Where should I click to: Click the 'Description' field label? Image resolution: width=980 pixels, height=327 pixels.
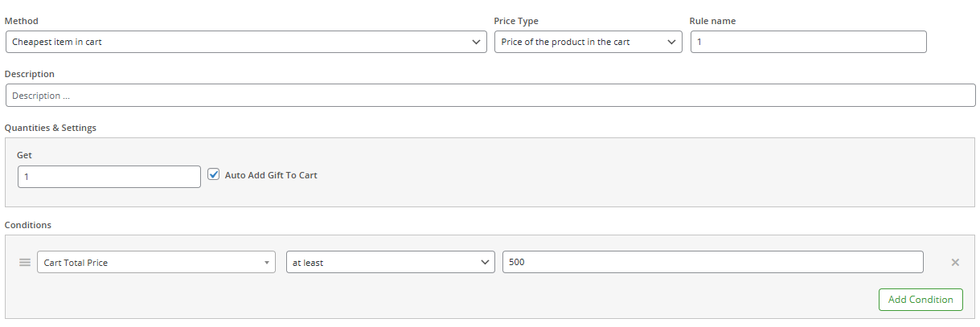(x=30, y=74)
